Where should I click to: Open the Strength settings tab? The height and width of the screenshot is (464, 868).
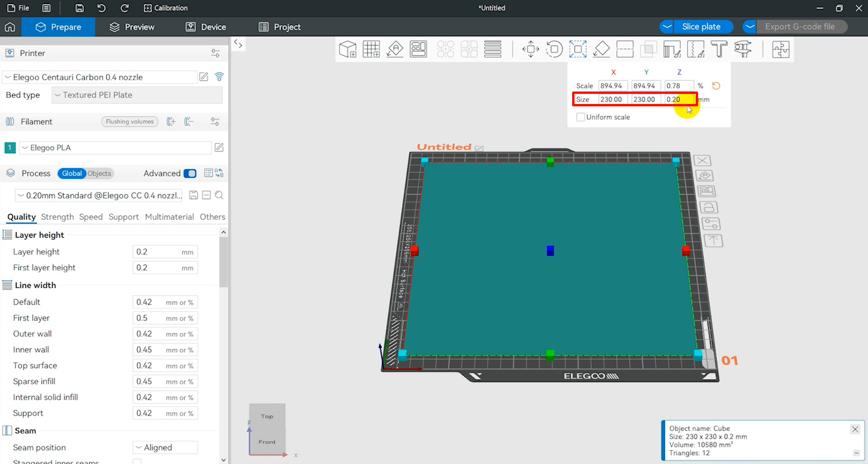point(57,217)
